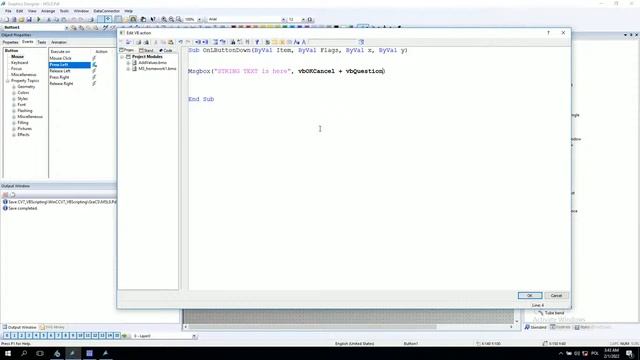Open the Help menu
Screen dimensions: 640x360
129,11
